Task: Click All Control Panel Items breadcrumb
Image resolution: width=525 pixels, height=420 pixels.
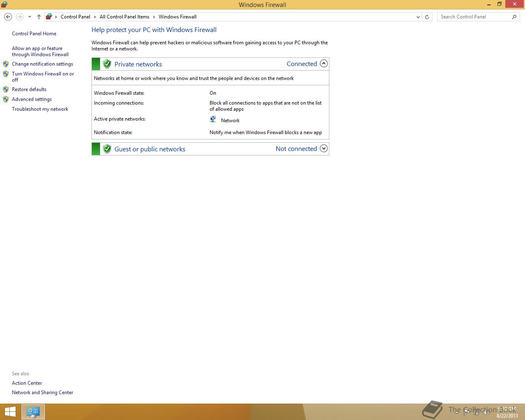Action: point(124,17)
